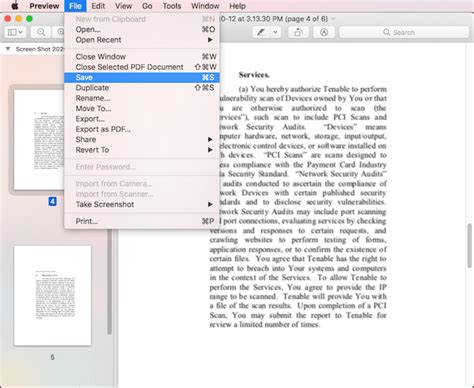The width and height of the screenshot is (474, 388).
Task: Select Export as PDF… menu item
Action: 142,129
